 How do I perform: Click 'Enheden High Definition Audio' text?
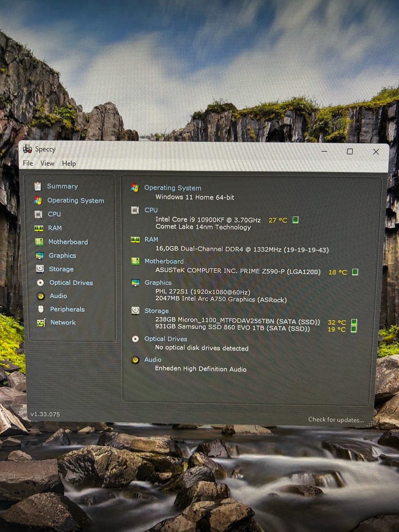click(201, 369)
